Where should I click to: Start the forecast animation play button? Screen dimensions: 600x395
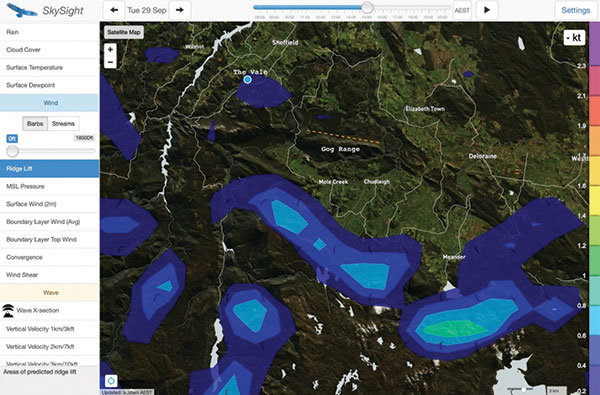click(487, 10)
